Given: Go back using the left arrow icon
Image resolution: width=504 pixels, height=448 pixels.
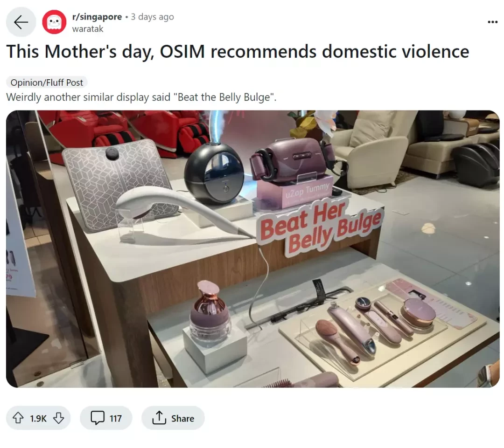Looking at the screenshot, I should [21, 22].
